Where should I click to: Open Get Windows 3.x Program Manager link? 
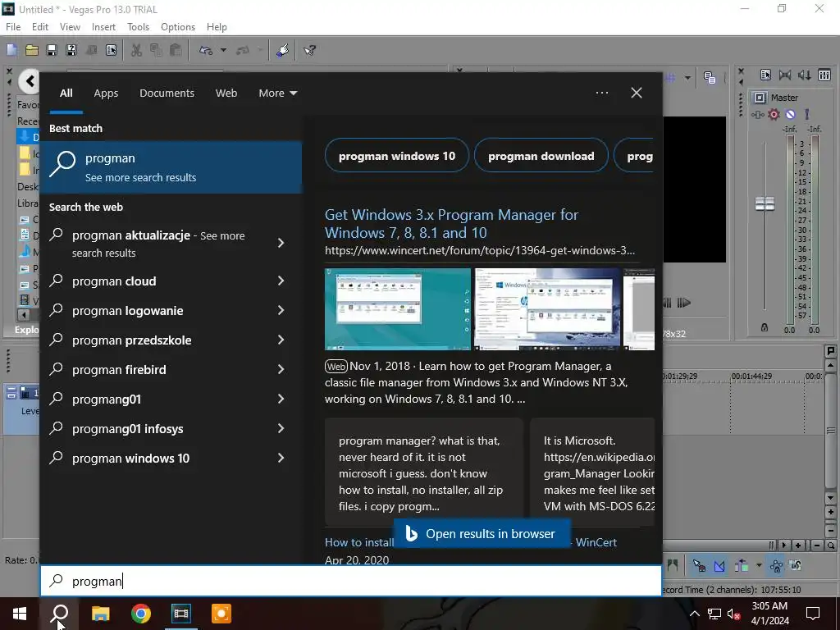451,223
